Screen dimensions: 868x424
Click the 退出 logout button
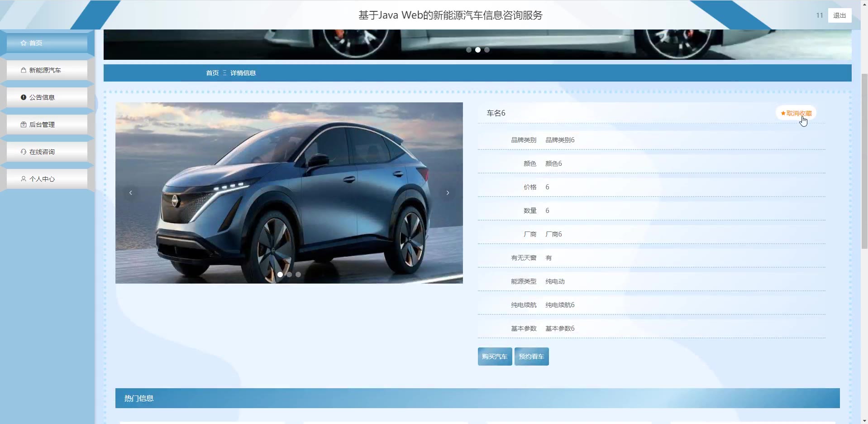coord(839,15)
